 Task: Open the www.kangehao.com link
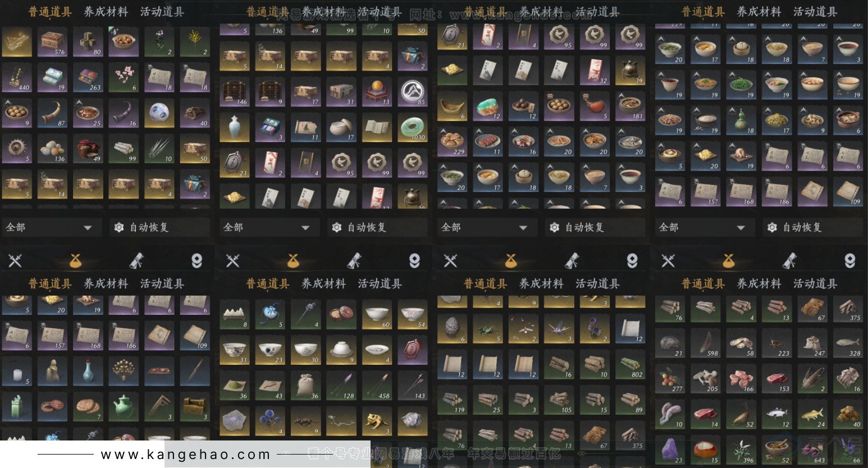pyautogui.click(x=186, y=455)
